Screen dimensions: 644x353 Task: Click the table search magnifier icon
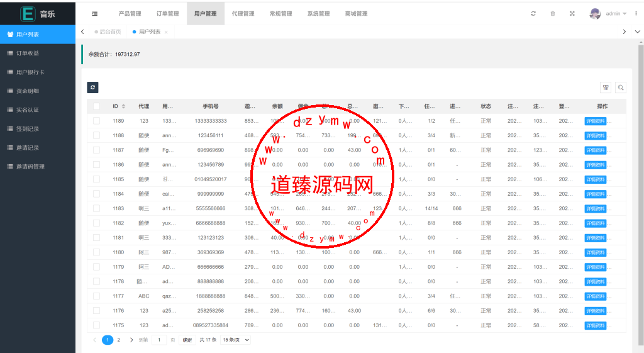point(621,87)
